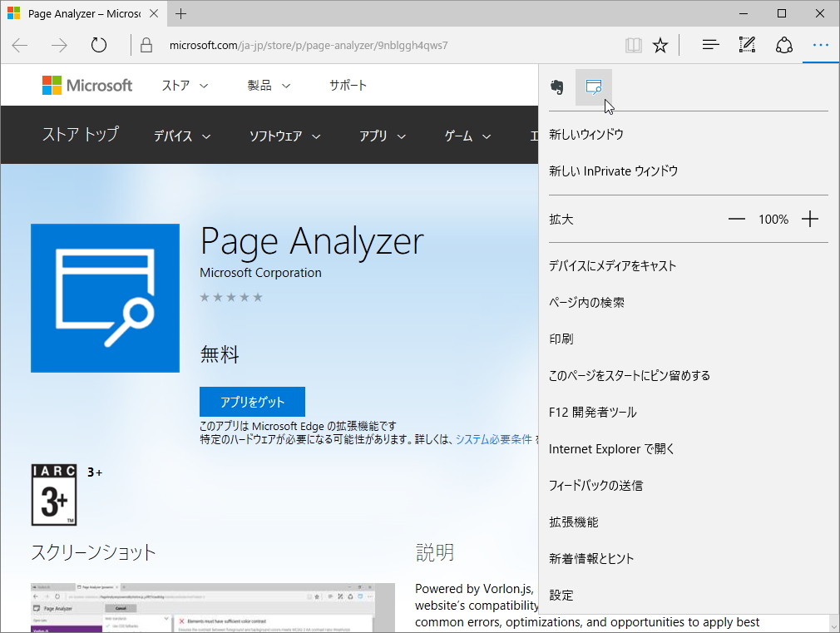Open the Page Analyzer extension from the menu

[x=594, y=87]
